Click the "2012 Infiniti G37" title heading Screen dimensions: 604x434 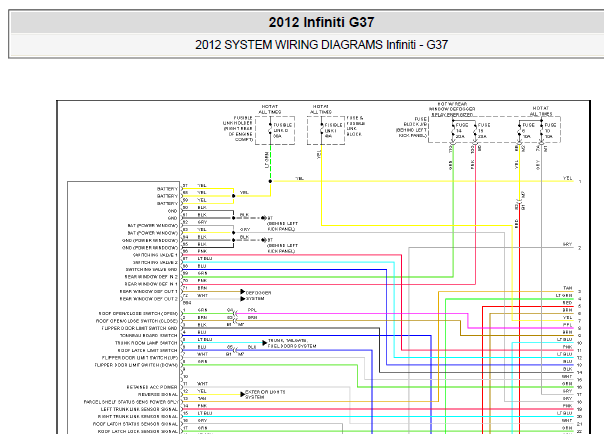(321, 22)
